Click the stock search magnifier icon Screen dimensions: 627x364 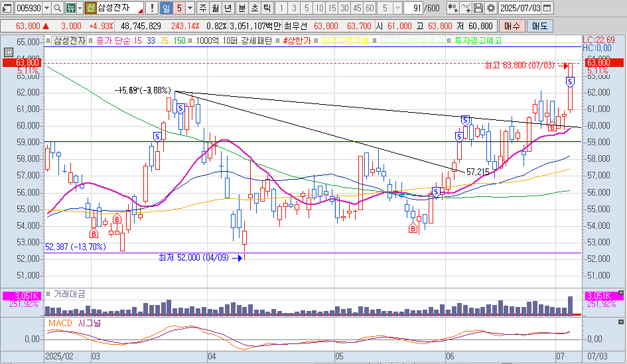(58, 7)
